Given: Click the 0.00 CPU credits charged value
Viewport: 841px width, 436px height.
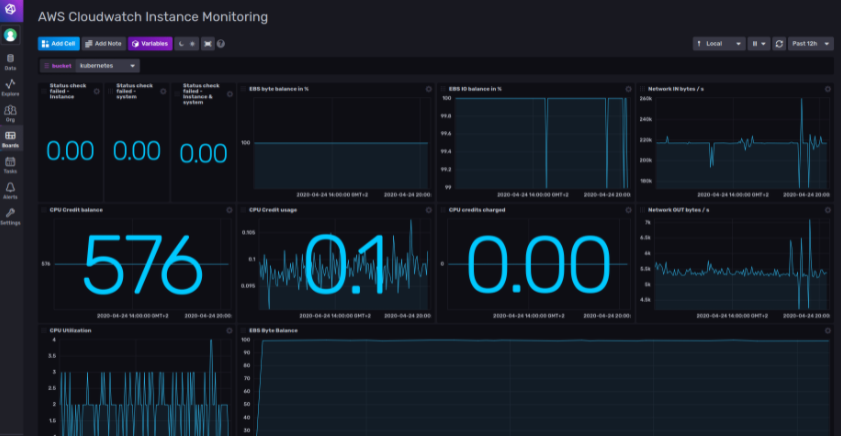Looking at the screenshot, I should pyautogui.click(x=538, y=264).
